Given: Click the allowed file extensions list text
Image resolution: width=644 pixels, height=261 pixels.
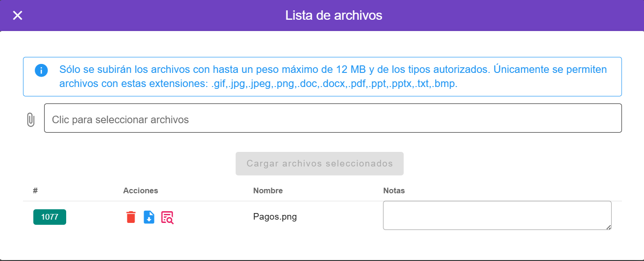Looking at the screenshot, I should pyautogui.click(x=334, y=84).
